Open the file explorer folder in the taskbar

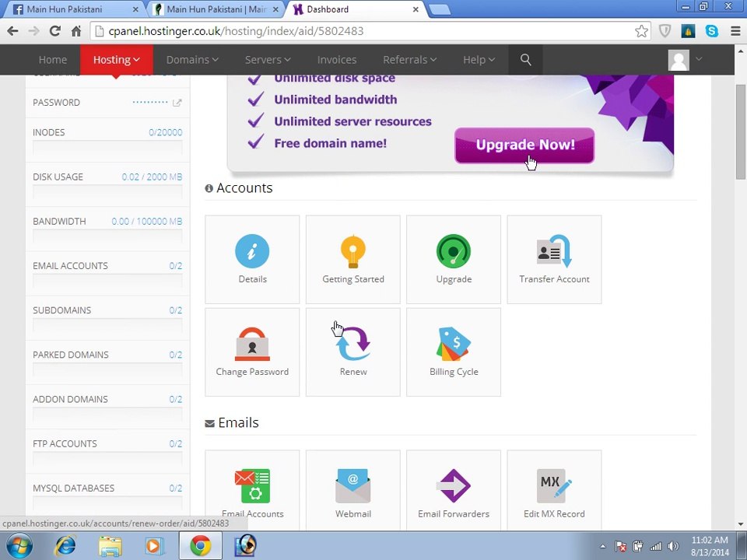pos(110,546)
